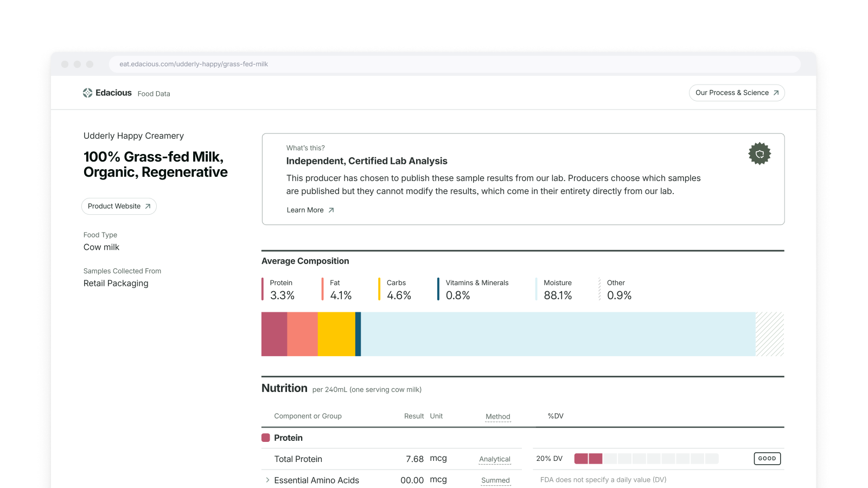
Task: Click the Component or Group column header
Action: (x=308, y=416)
